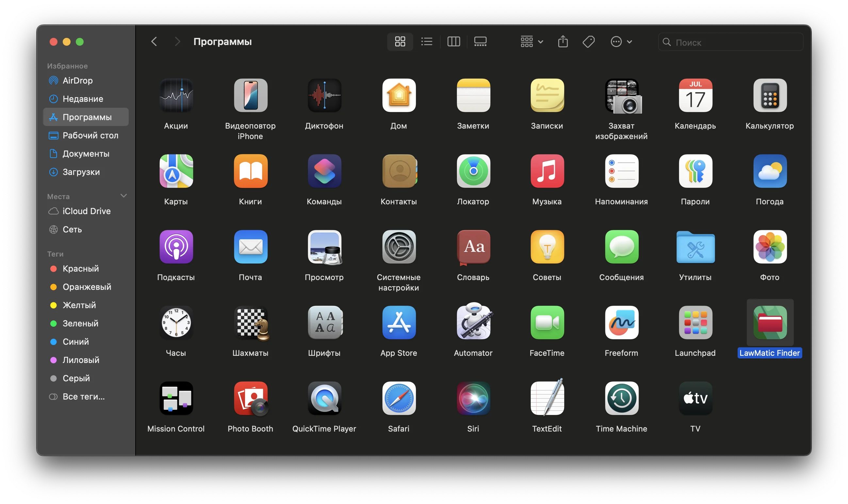
Task: Select Системные настройки gear icon
Action: [399, 247]
